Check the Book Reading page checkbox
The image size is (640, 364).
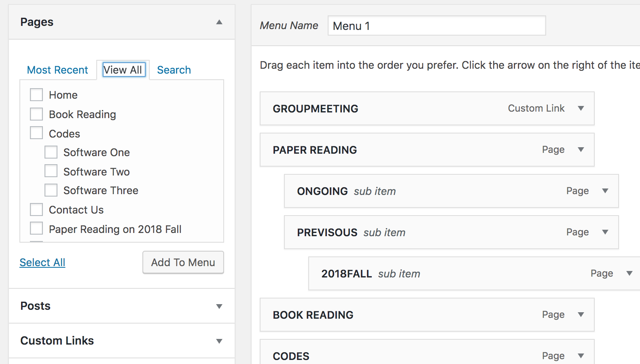[x=36, y=114]
